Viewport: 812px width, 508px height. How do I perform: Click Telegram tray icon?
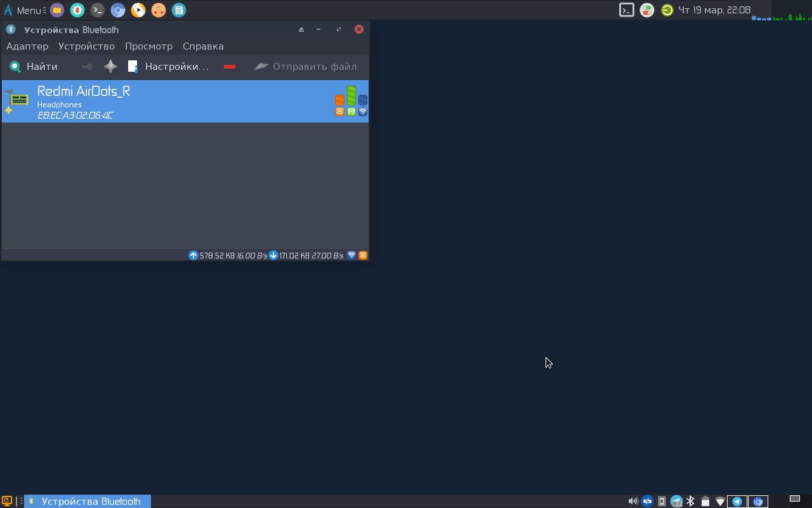pos(737,501)
